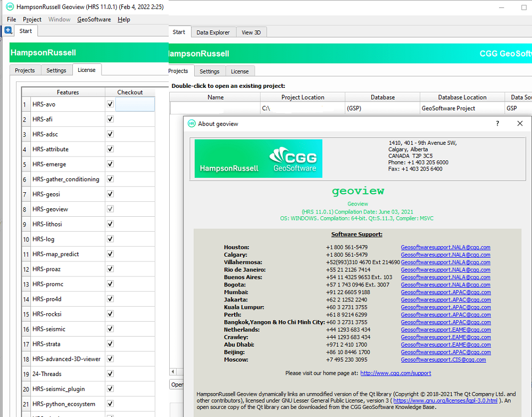
Task: Select the Settings tab in the right window
Action: [x=209, y=71]
